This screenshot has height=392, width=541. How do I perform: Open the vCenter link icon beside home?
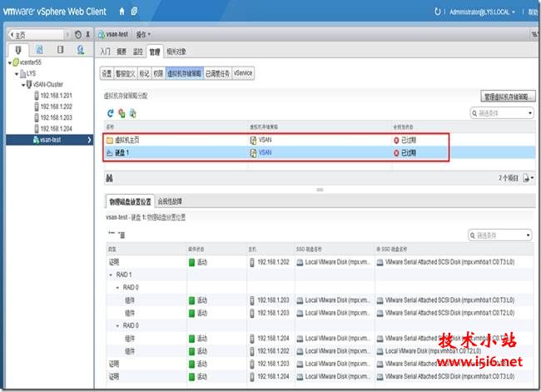pyautogui.click(x=134, y=12)
